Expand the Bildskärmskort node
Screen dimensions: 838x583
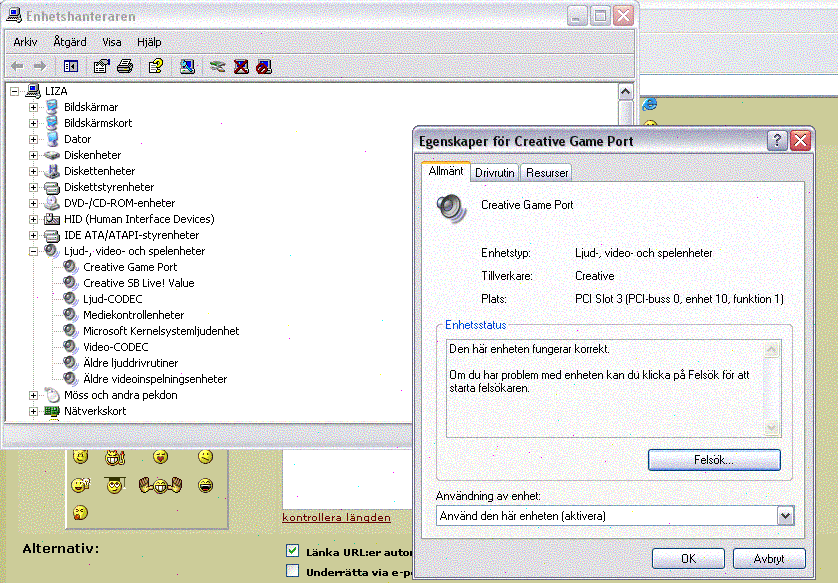33,123
